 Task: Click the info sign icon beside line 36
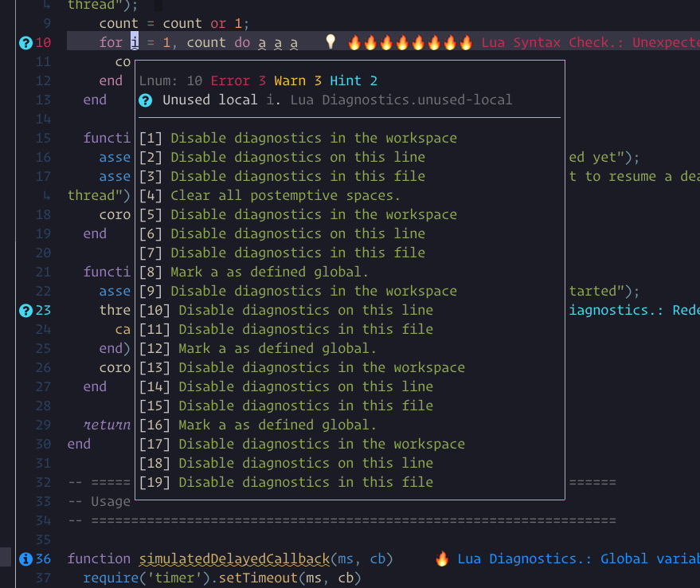(x=26, y=559)
